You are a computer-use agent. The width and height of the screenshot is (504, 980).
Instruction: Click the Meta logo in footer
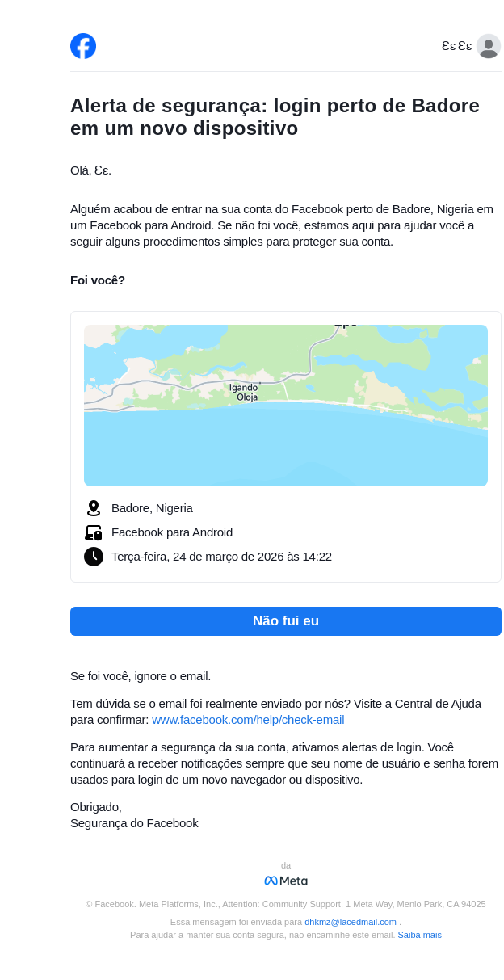point(286,881)
